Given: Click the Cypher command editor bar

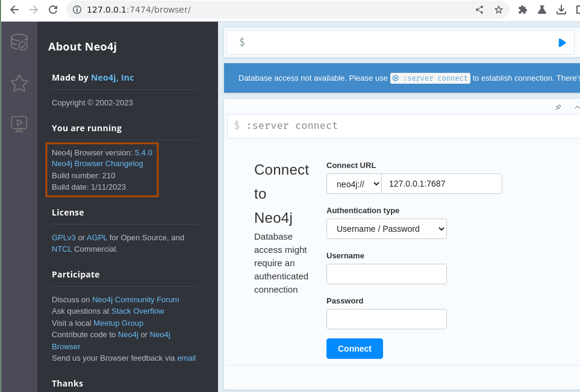Looking at the screenshot, I should click(x=398, y=43).
